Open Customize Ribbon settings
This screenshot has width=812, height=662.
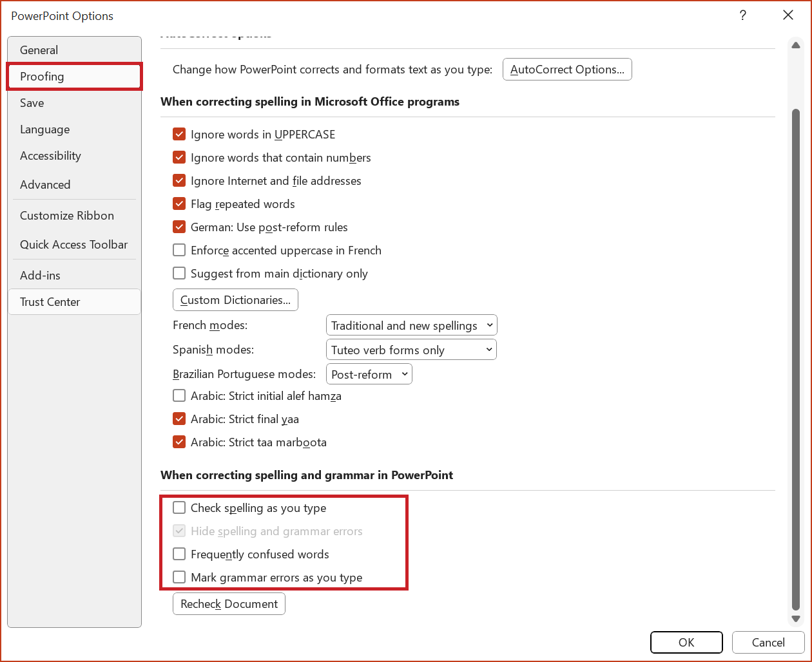tap(74, 216)
